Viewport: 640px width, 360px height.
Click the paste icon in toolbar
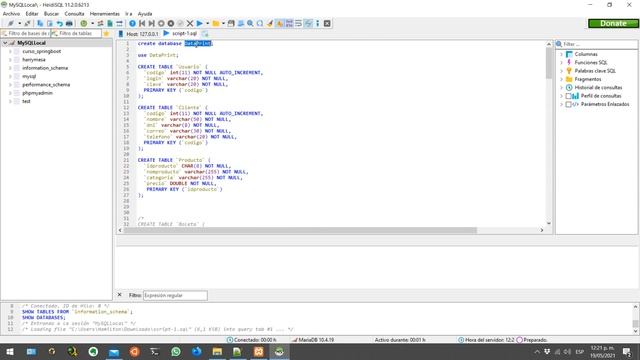(x=50, y=24)
